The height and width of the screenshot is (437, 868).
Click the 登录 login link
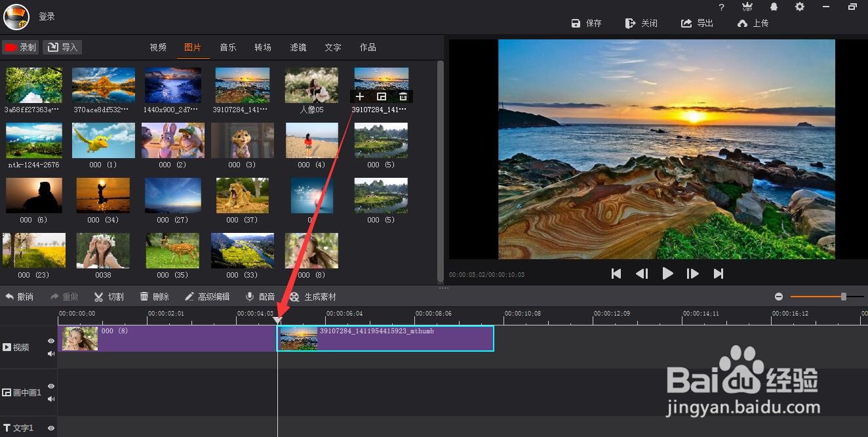point(47,16)
